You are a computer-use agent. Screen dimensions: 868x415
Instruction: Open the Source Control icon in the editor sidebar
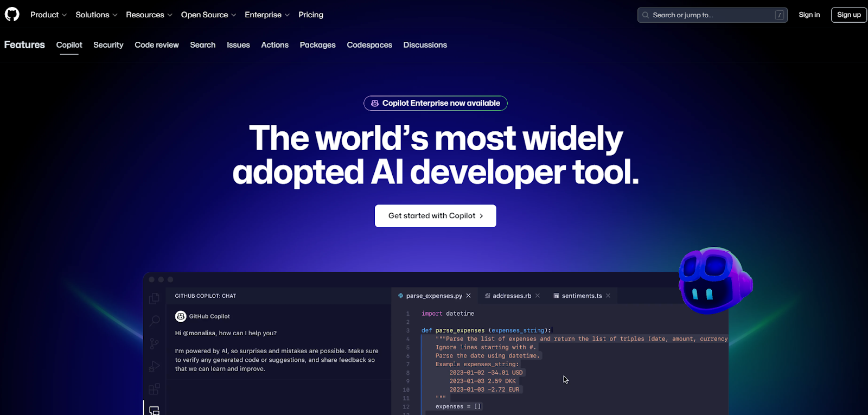[155, 343]
